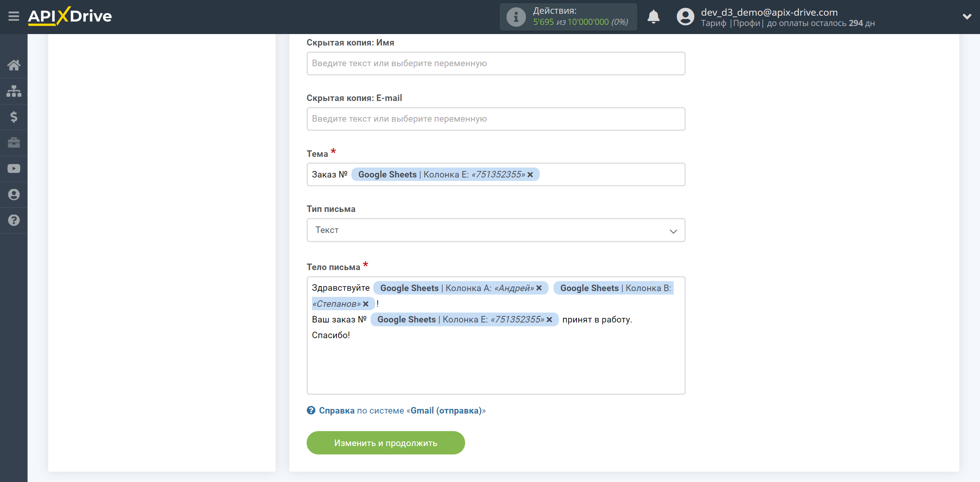Click the Скрытая копия: Имя input field

point(496,64)
